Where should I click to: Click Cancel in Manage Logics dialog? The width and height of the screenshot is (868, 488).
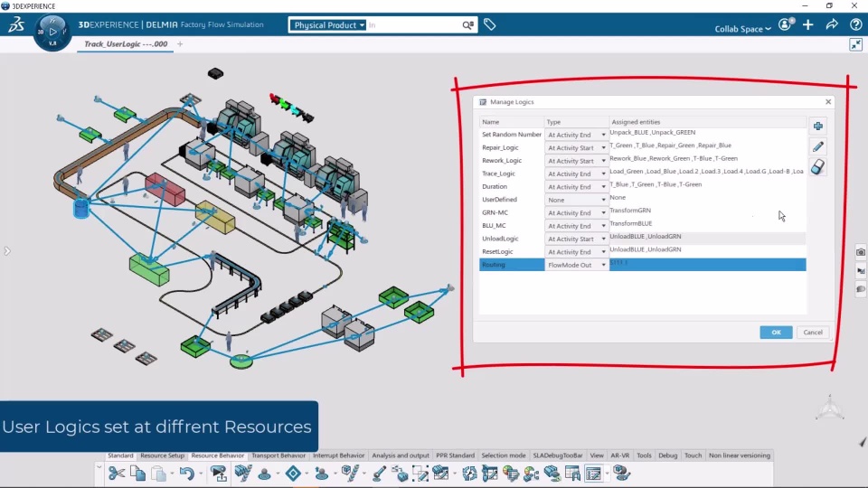coord(813,332)
